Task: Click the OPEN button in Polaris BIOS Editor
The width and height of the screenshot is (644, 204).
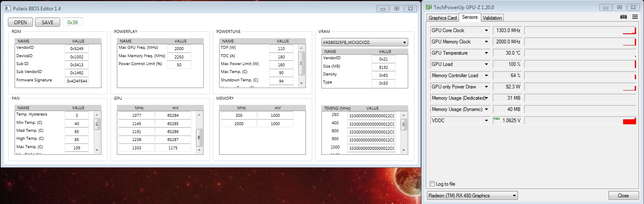Action: 20,22
